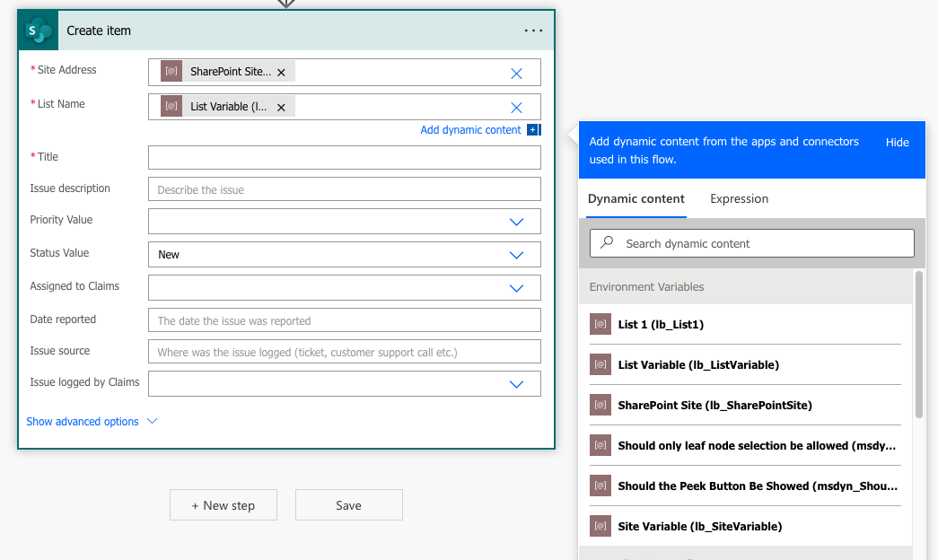Open the Create item ellipsis menu
Image resolution: width=938 pixels, height=560 pixels.
533,30
